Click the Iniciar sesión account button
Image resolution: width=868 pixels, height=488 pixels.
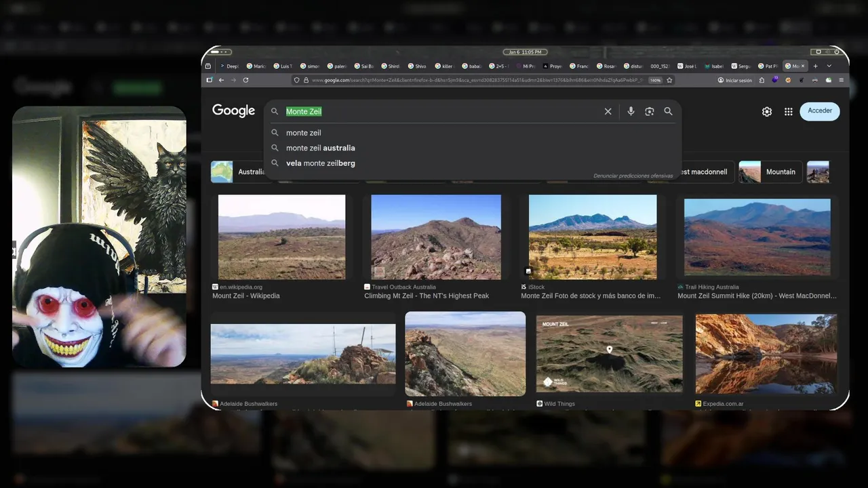click(x=735, y=80)
